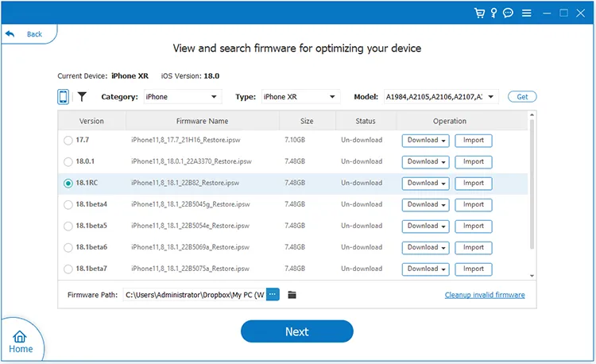
Task: Click iPhone11,8_18.1_22B5045g_Restore.ipsw firmware name
Action: point(191,204)
